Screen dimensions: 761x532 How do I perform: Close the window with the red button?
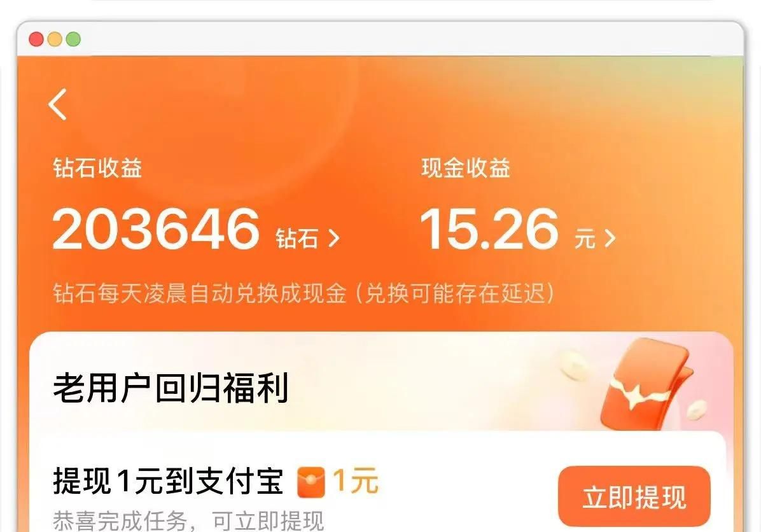[x=36, y=39]
